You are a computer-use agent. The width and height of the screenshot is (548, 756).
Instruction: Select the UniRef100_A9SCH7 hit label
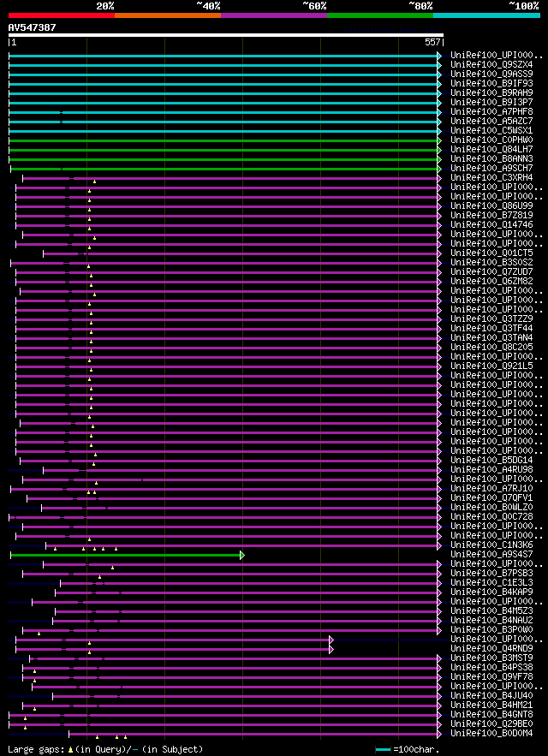click(491, 169)
